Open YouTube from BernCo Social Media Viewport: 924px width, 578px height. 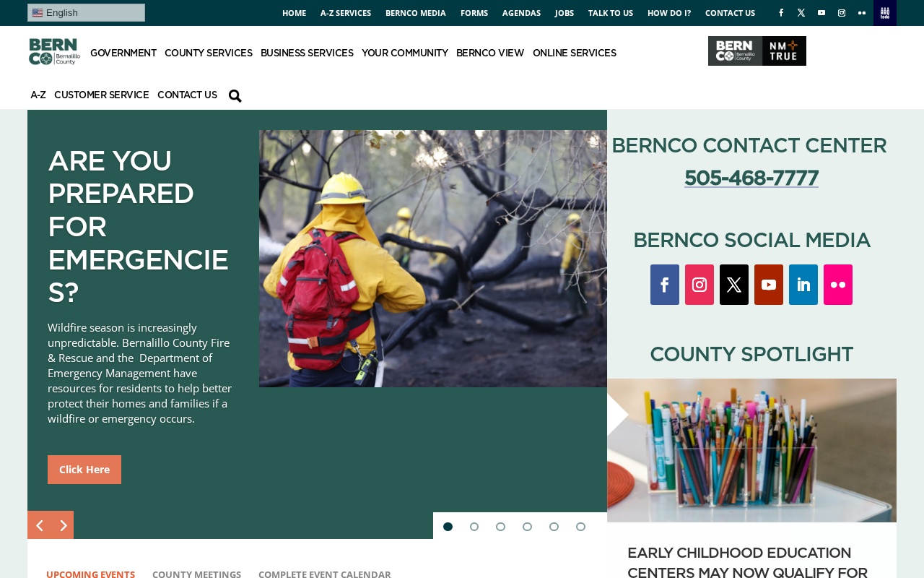(769, 285)
